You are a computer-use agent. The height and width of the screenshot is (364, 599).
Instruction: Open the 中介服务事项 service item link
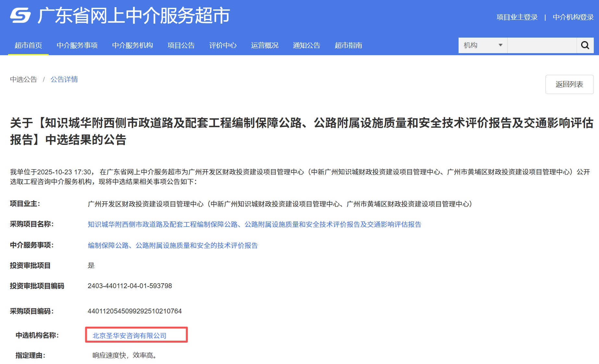click(173, 245)
